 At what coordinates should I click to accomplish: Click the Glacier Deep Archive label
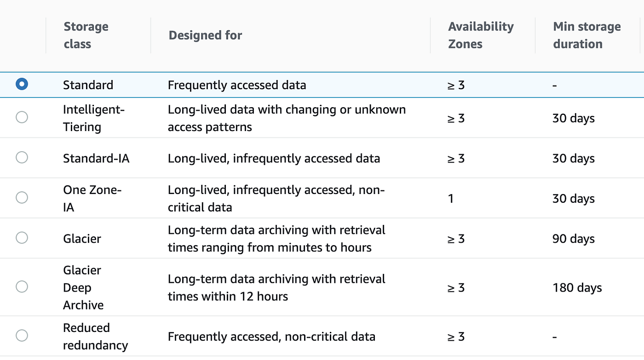[x=83, y=287]
